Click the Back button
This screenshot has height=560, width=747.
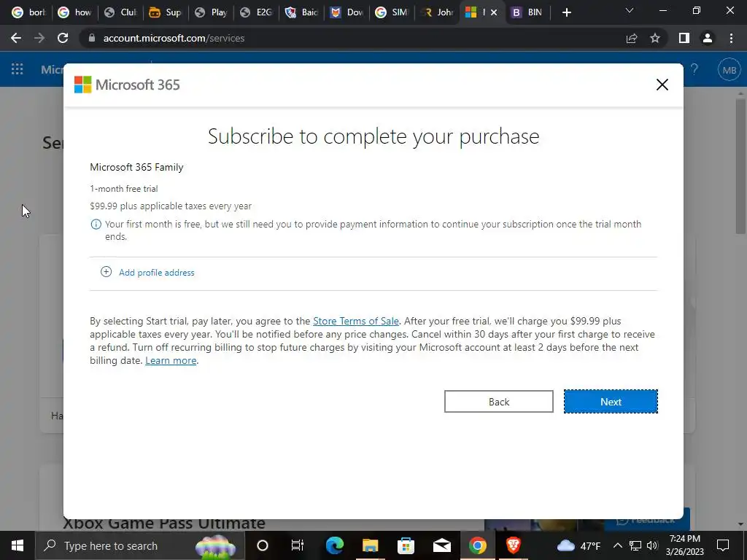click(x=498, y=402)
